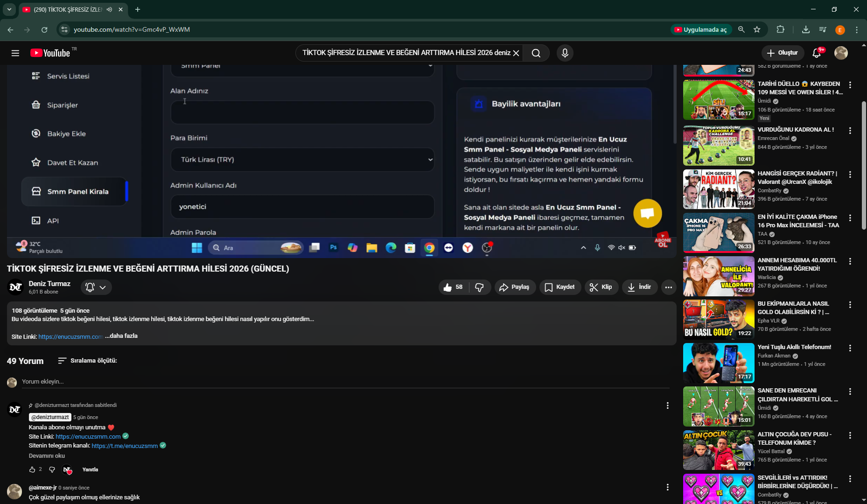The width and height of the screenshot is (867, 504).
Task: Open options for ÇAKMA iPhone video
Action: click(x=850, y=218)
